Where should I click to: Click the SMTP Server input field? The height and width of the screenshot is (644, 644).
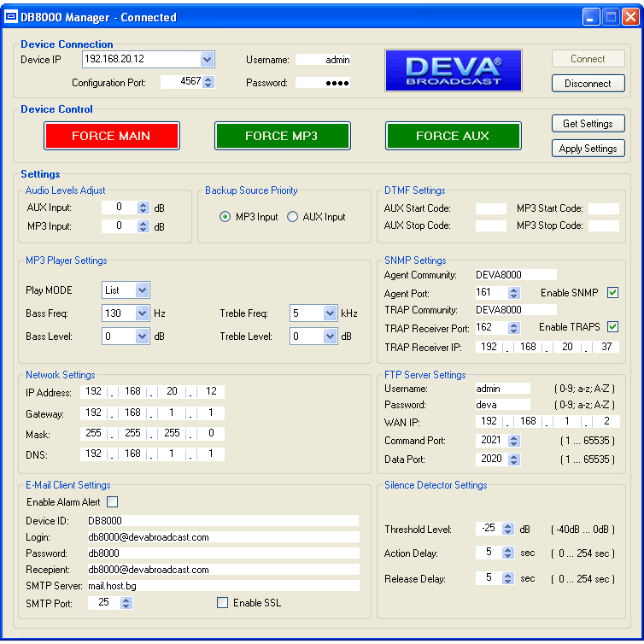pyautogui.click(x=222, y=586)
